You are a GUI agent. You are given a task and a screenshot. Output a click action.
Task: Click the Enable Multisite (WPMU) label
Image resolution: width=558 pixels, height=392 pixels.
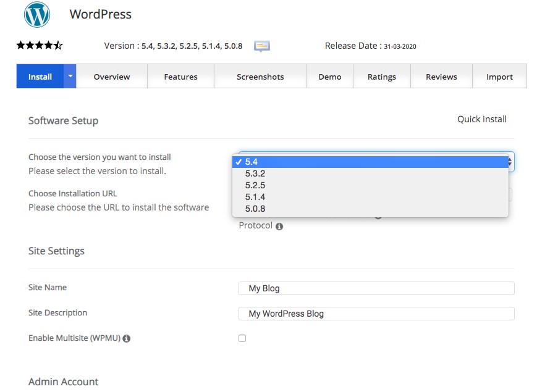click(74, 338)
